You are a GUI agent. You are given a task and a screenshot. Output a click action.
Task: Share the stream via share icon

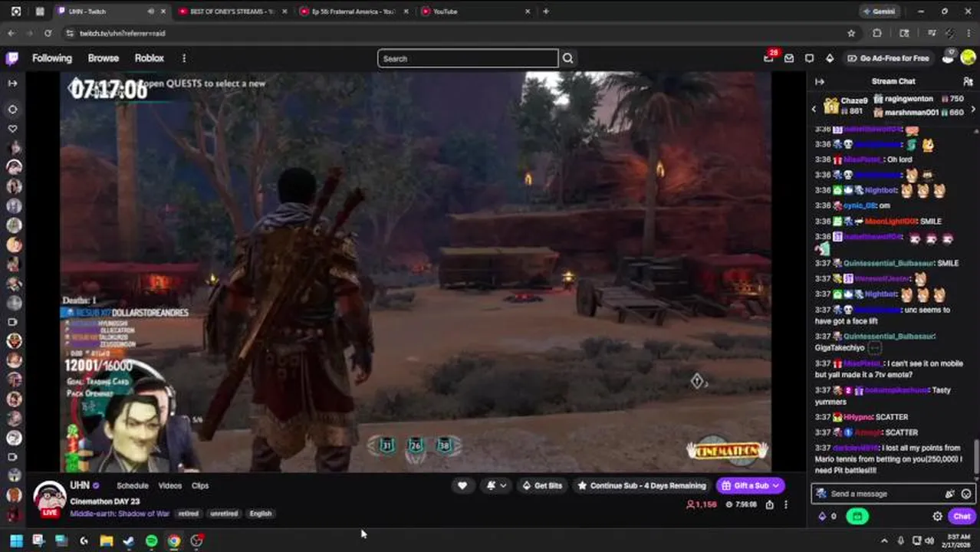click(x=769, y=504)
